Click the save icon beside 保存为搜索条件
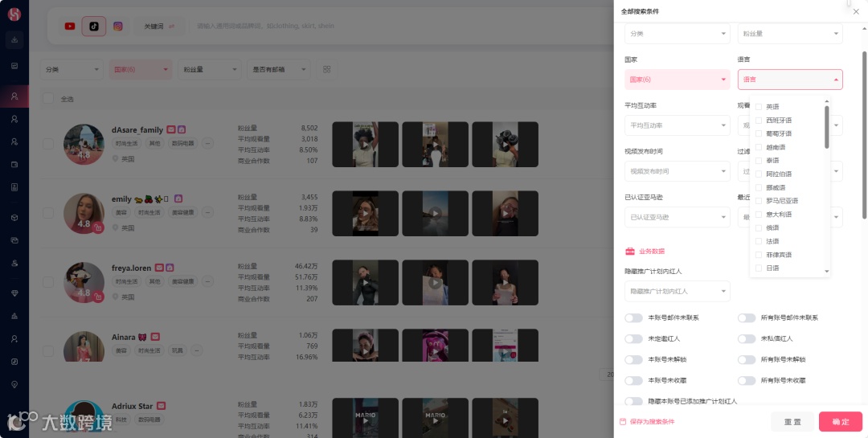This screenshot has width=868, height=438. [x=623, y=421]
